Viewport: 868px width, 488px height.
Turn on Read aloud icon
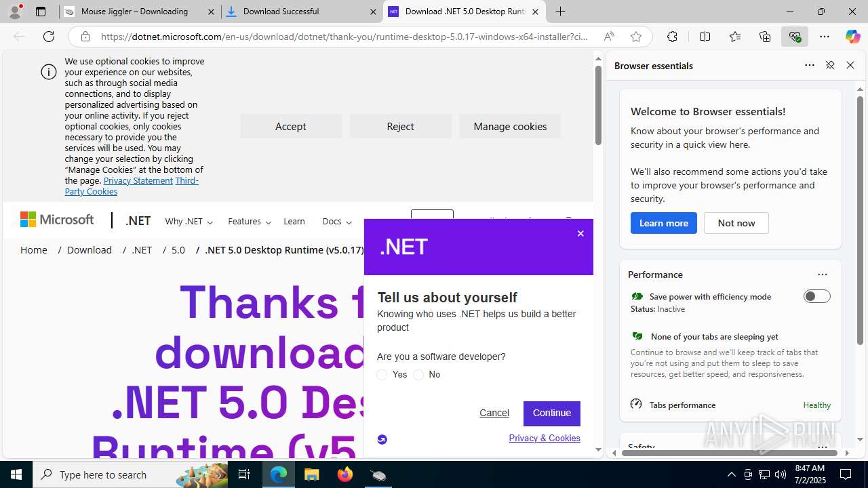click(x=609, y=37)
